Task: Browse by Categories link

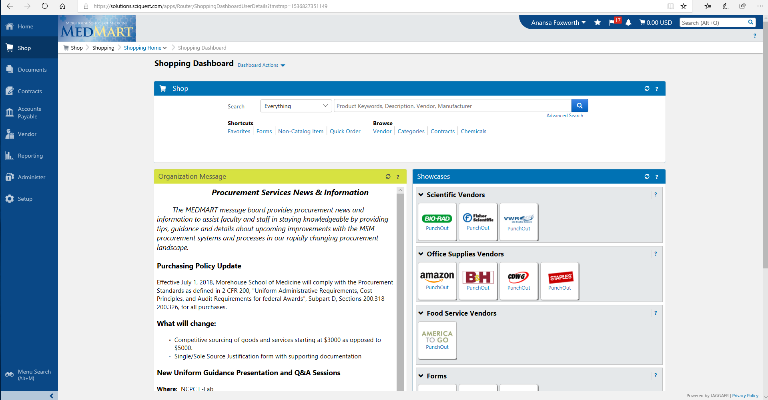Action: click(411, 131)
